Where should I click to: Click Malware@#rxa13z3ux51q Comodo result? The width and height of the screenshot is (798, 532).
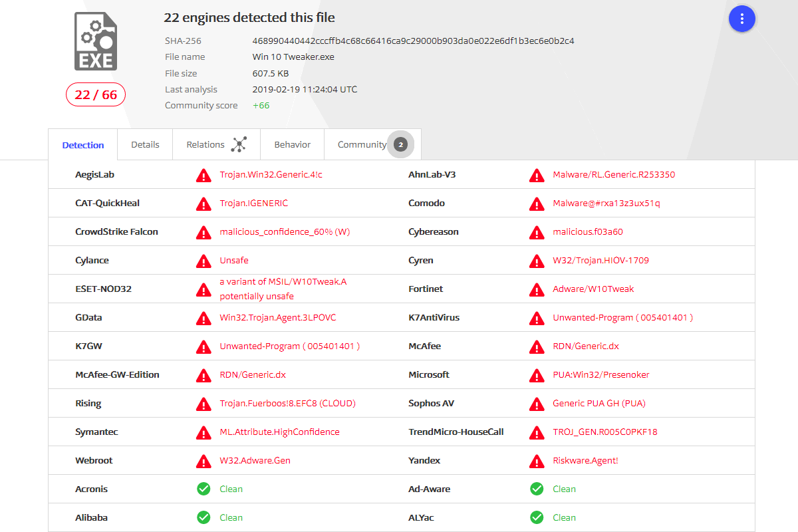tap(606, 203)
